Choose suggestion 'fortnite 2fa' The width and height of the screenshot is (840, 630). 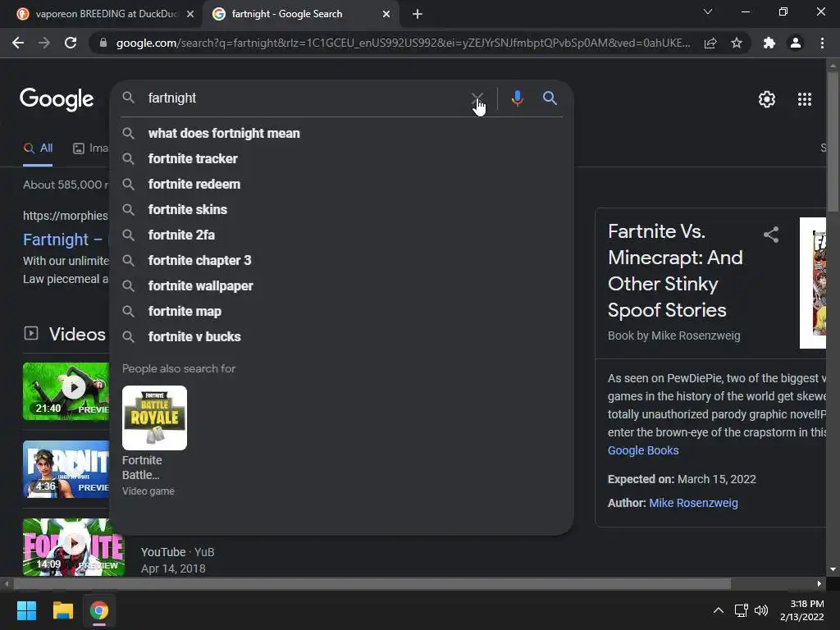click(181, 235)
